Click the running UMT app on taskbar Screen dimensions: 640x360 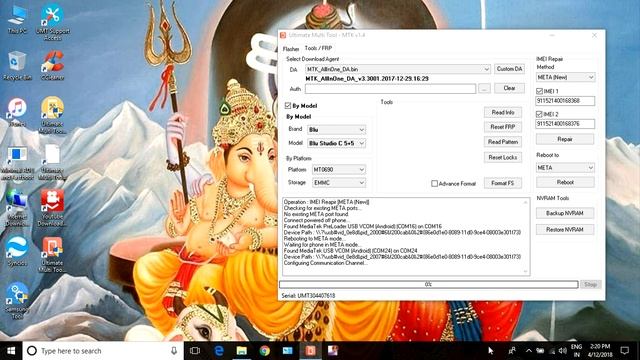(x=310, y=351)
